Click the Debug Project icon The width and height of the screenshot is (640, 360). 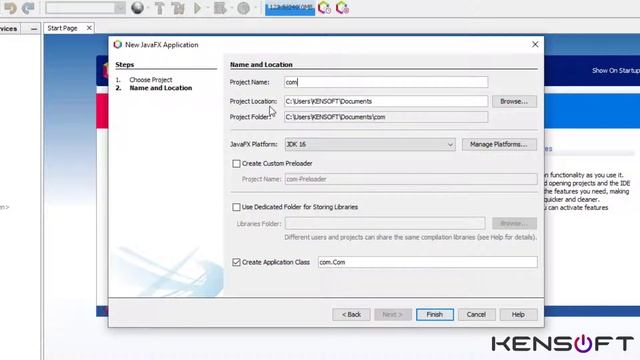[220, 8]
